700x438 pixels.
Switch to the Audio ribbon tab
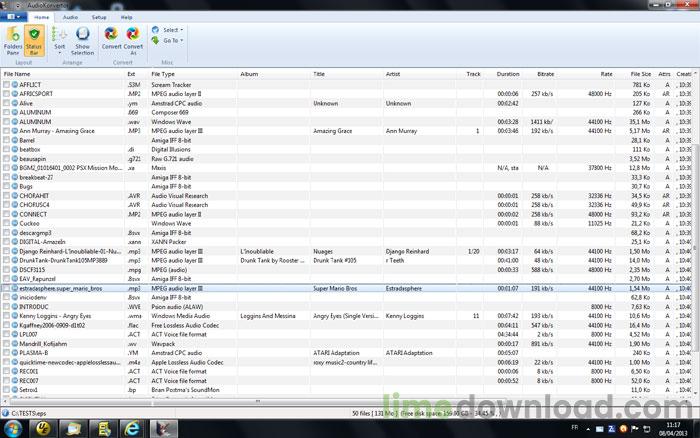coord(70,17)
